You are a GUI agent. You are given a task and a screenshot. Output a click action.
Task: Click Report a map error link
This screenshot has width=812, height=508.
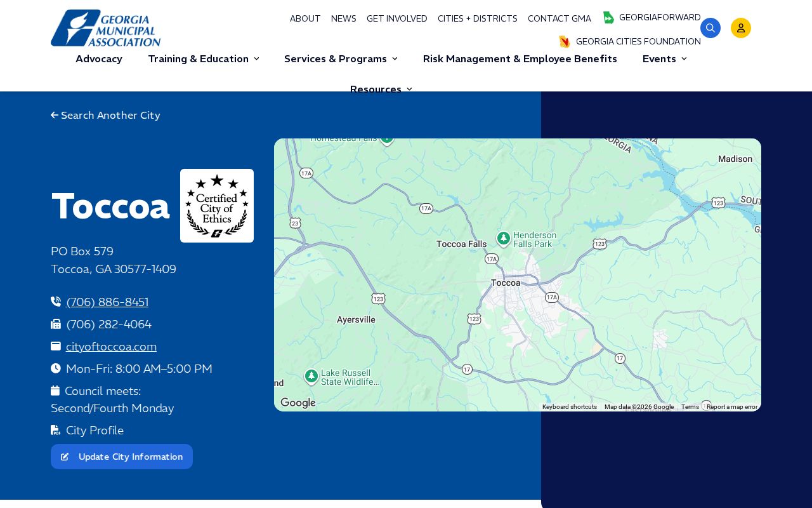pyautogui.click(x=732, y=407)
